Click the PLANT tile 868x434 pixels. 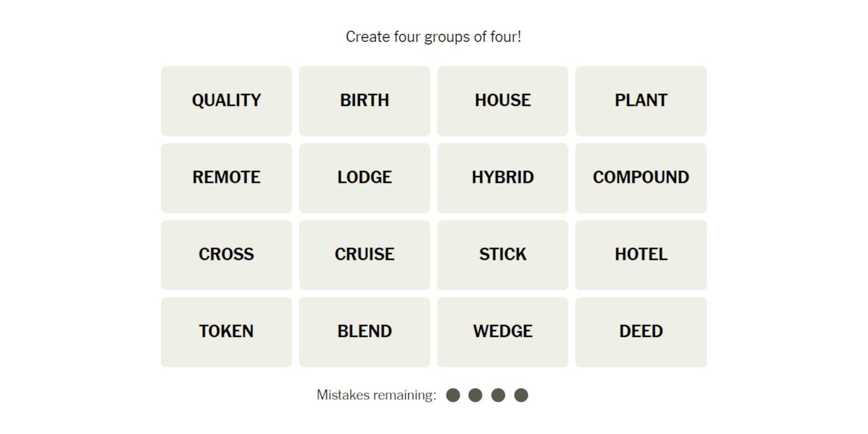tap(641, 101)
